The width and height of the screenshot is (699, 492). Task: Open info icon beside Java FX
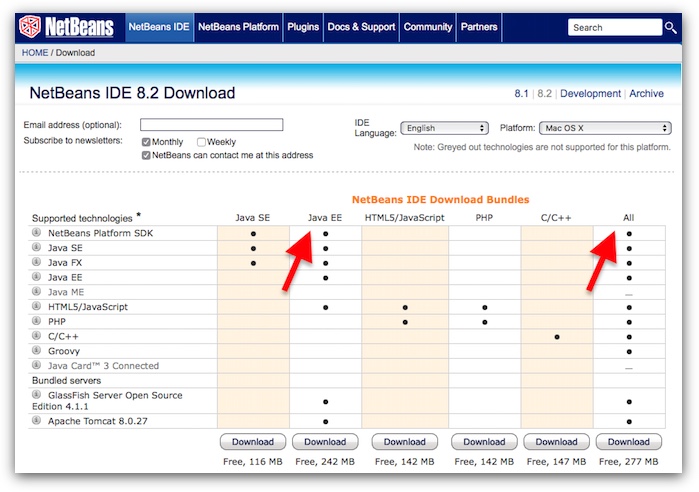[x=37, y=262]
